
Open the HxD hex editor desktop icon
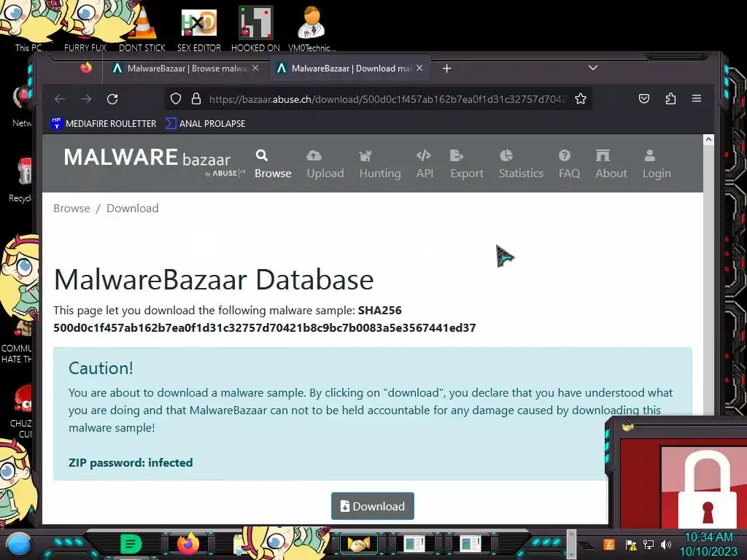[x=199, y=29]
